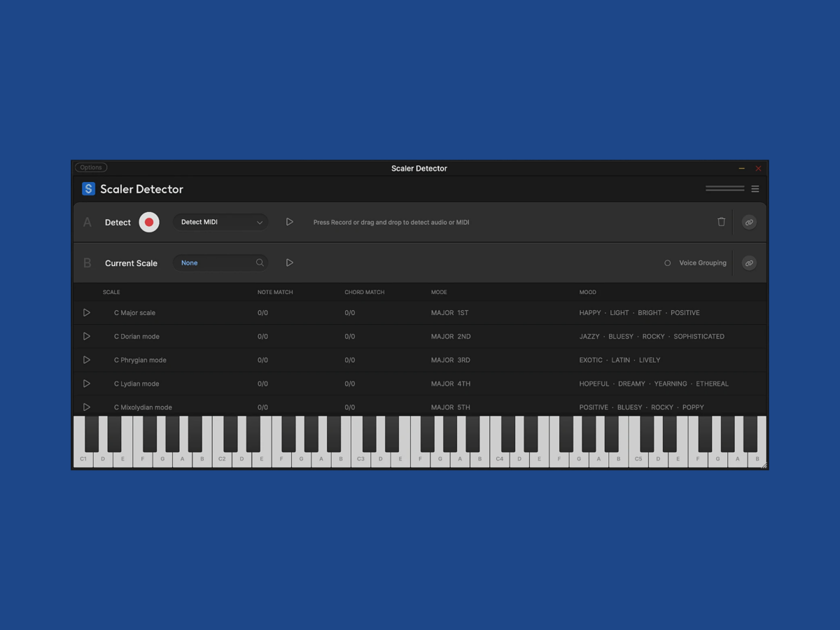Select the C Major scale row

point(420,313)
